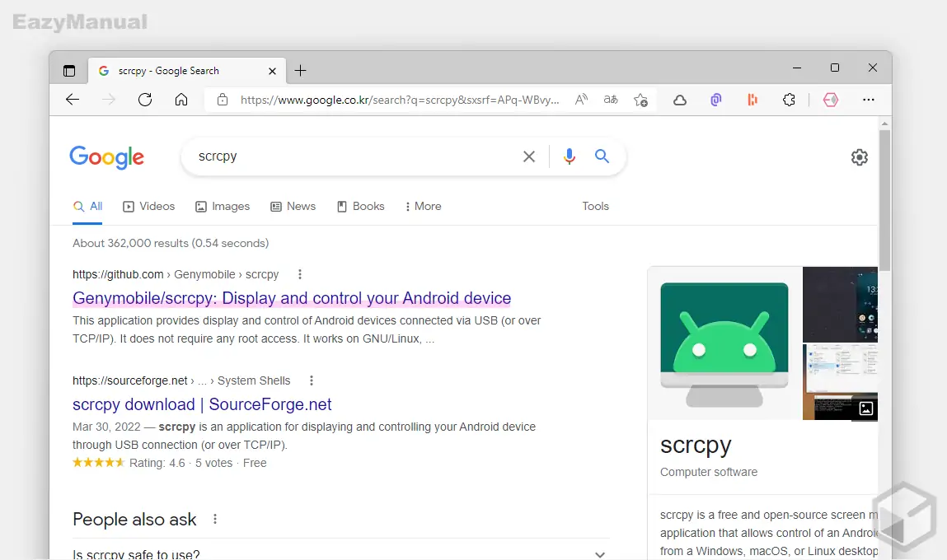Image resolution: width=947 pixels, height=560 pixels.
Task: Click the back navigation arrow
Action: [x=73, y=100]
